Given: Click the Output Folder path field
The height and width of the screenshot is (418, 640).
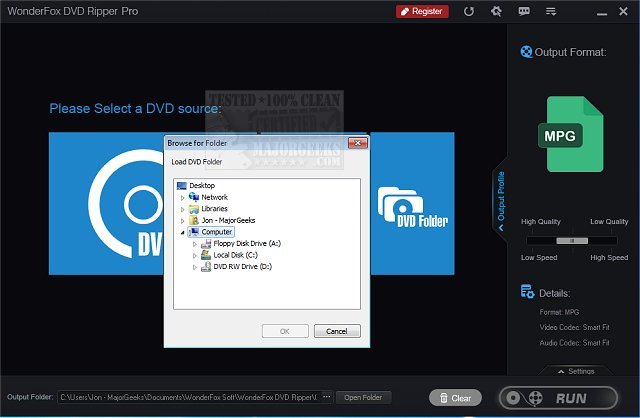Looking at the screenshot, I should tap(189, 397).
